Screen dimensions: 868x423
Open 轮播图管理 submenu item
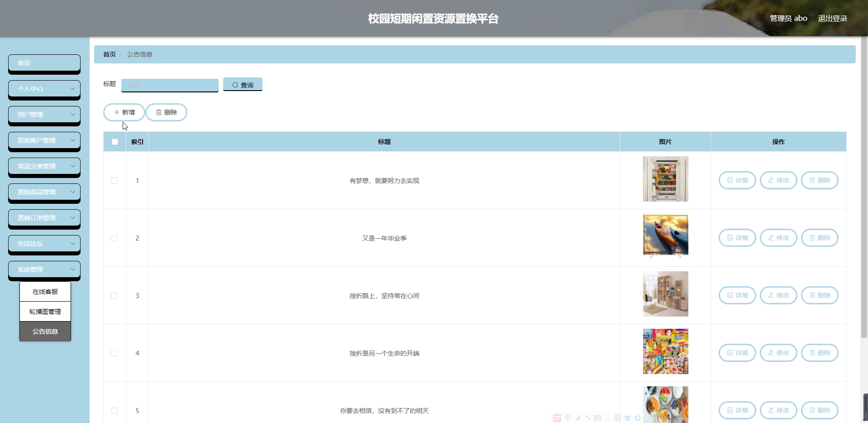[45, 312]
